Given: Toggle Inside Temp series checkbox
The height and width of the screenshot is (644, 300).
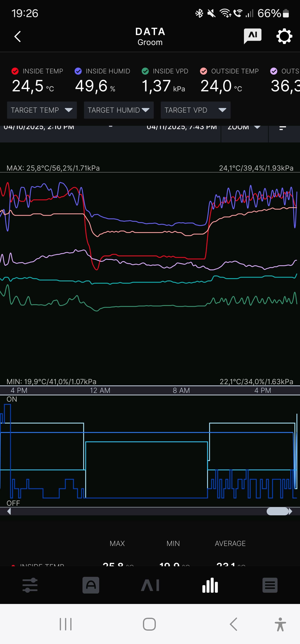Looking at the screenshot, I should point(15,71).
